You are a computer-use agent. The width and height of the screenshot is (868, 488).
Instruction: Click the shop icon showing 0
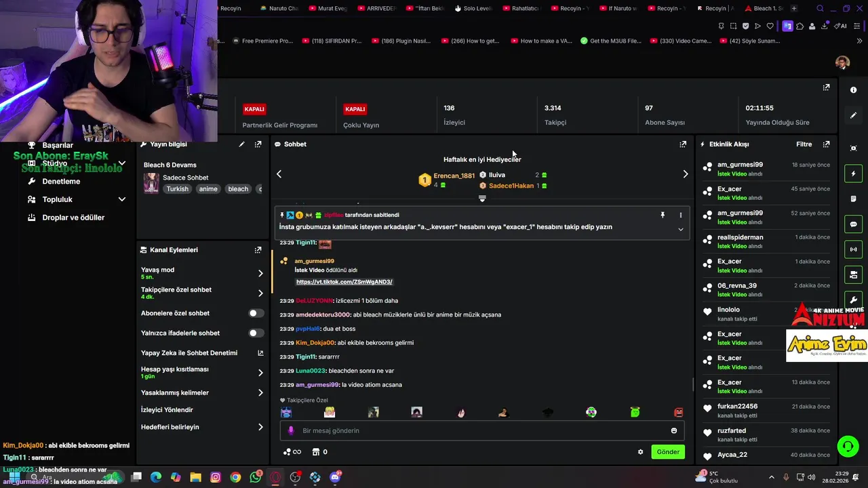pyautogui.click(x=319, y=452)
